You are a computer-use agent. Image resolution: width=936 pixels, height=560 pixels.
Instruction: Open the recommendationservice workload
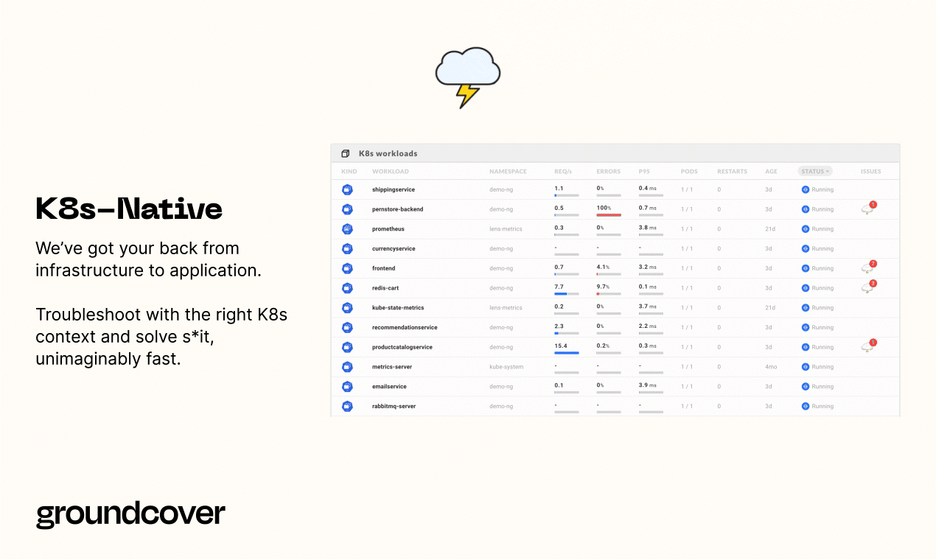(x=405, y=327)
